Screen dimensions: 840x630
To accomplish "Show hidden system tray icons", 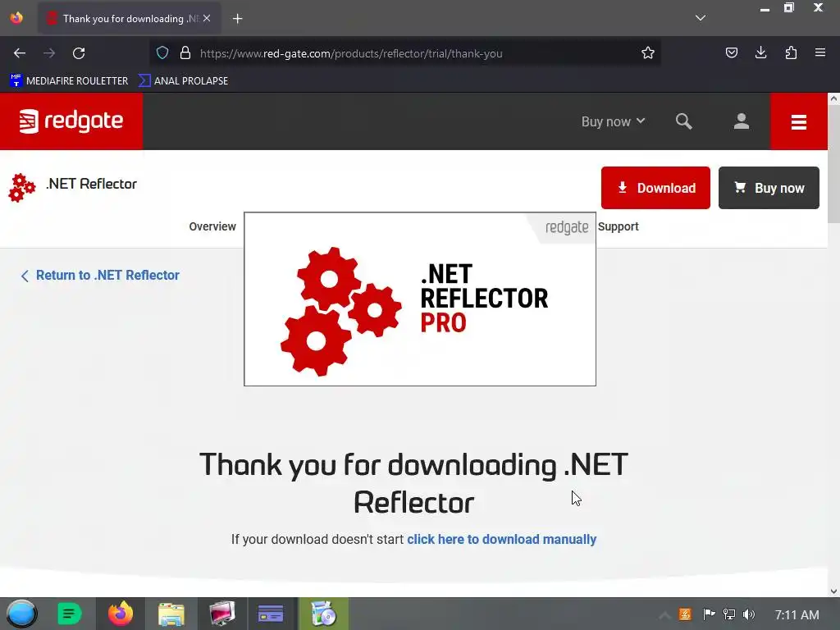I will pos(664,615).
